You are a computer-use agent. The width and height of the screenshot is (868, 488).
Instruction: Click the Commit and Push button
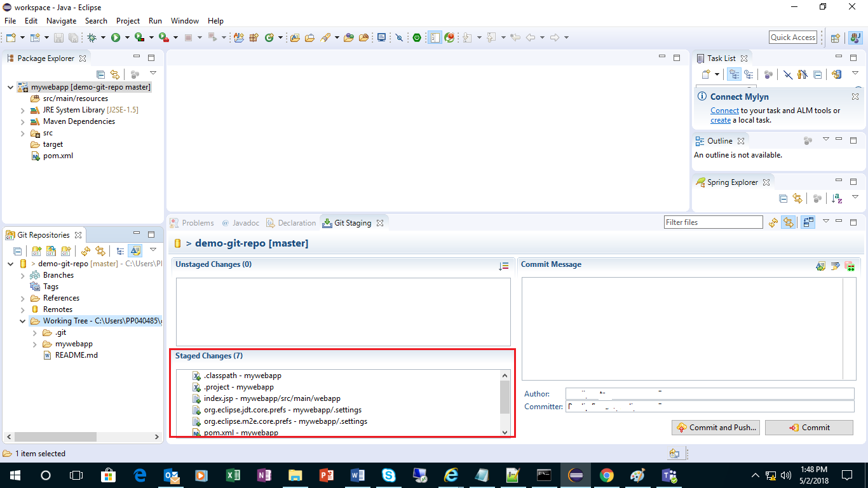pos(716,428)
